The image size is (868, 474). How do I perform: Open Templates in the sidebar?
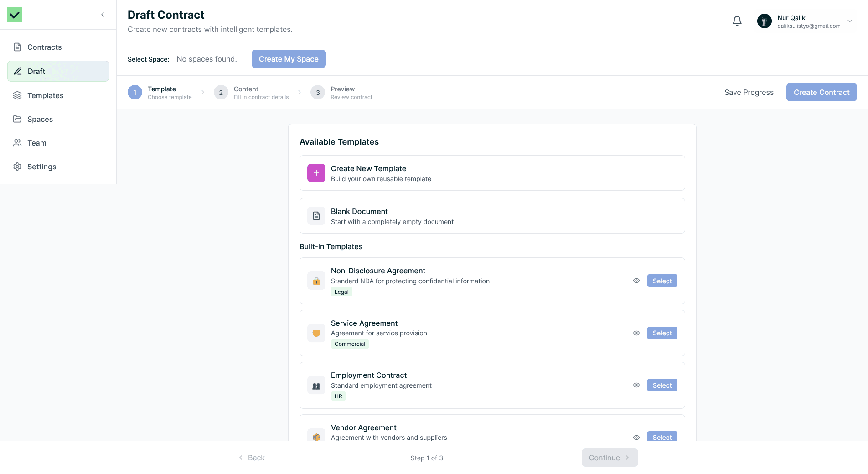click(45, 95)
